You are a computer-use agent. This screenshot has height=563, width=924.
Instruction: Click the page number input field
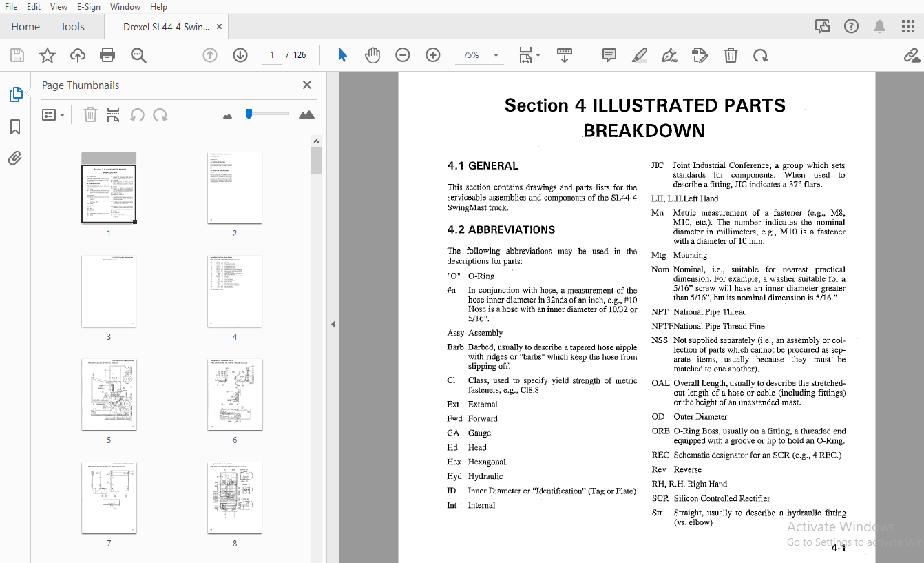tap(272, 55)
